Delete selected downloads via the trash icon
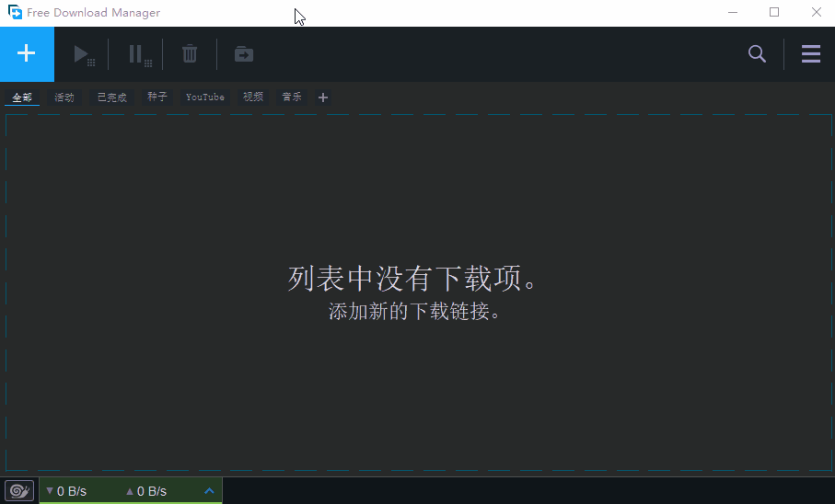 190,53
